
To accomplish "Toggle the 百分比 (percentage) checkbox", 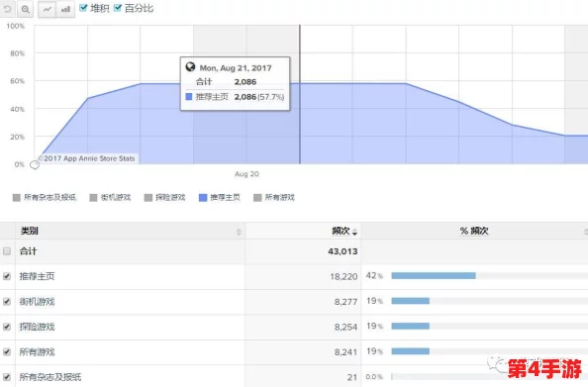I will click(118, 8).
